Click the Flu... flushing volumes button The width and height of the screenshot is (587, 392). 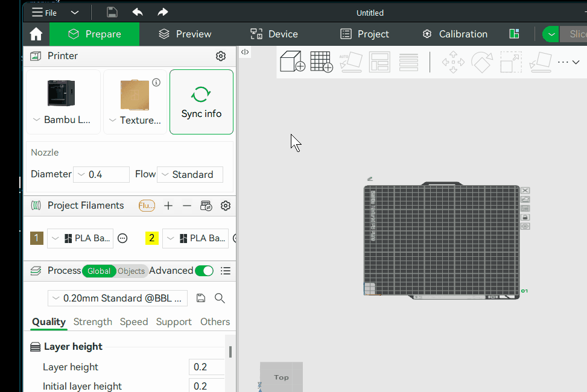147,206
